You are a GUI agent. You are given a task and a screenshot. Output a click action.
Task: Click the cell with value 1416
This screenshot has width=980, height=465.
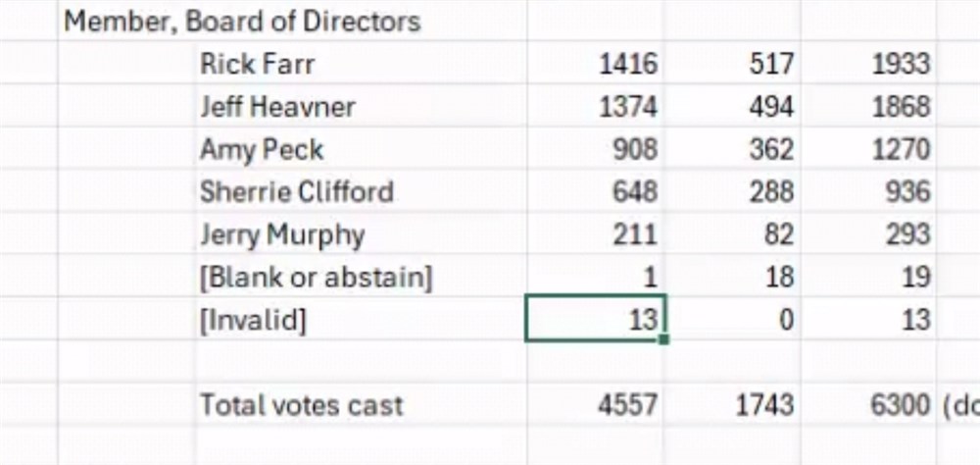595,64
